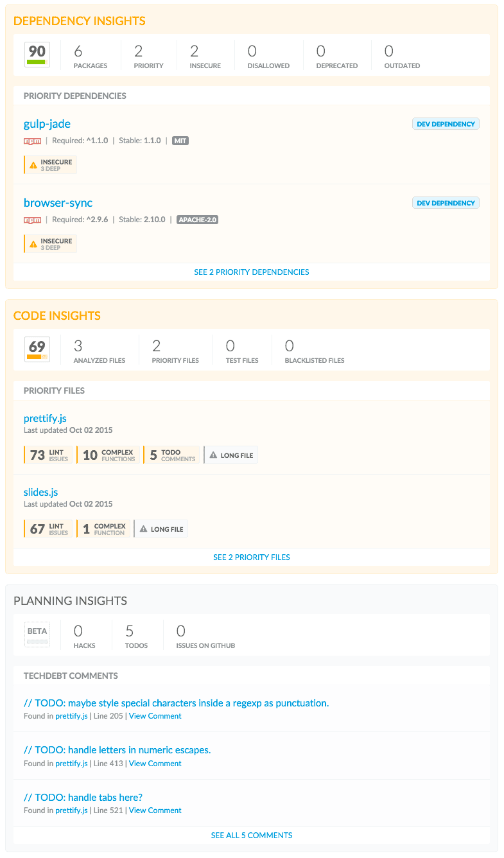This screenshot has width=504, height=858.
Task: Click the LONG FILE warning for slides.js
Action: tap(161, 529)
